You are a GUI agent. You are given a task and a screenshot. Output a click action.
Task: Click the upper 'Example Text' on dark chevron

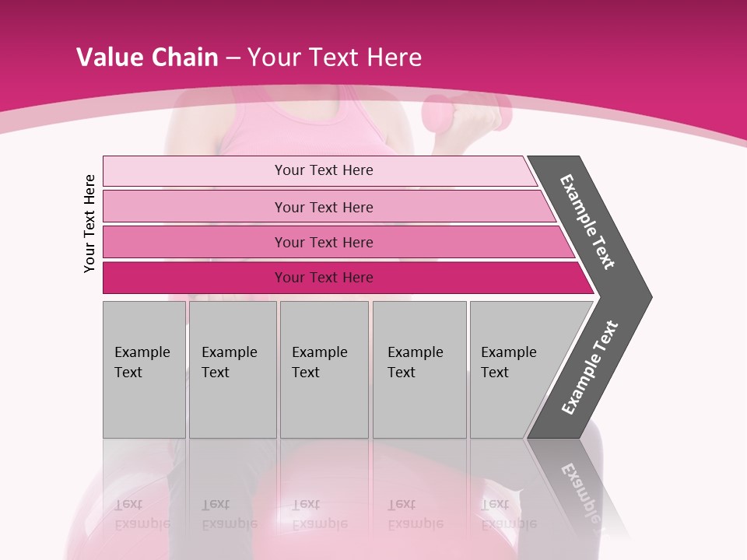coord(587,222)
